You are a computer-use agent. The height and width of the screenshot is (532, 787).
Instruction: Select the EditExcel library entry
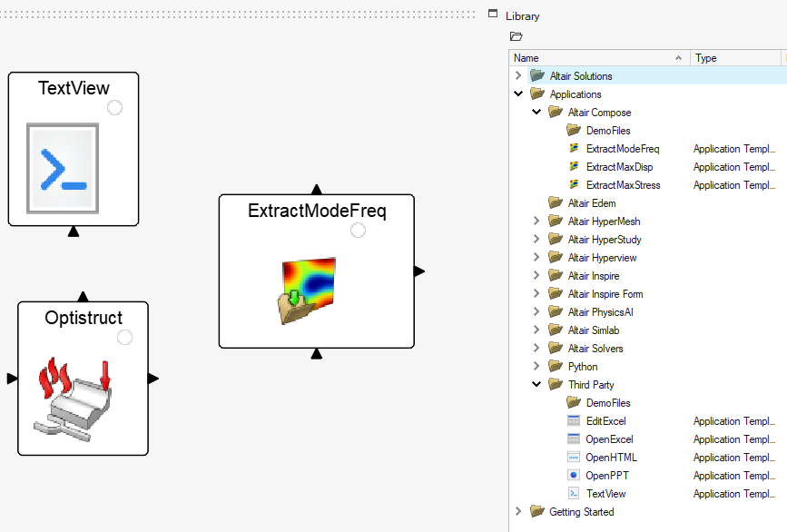click(605, 421)
